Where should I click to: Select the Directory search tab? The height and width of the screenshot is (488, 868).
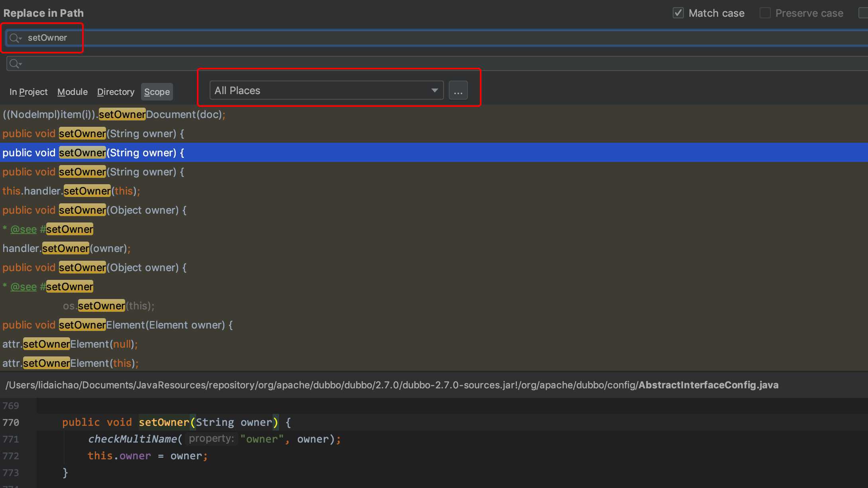tap(116, 91)
